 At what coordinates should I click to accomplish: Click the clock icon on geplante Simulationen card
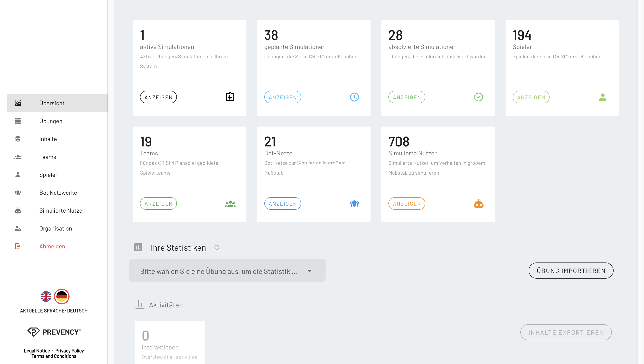coord(354,97)
